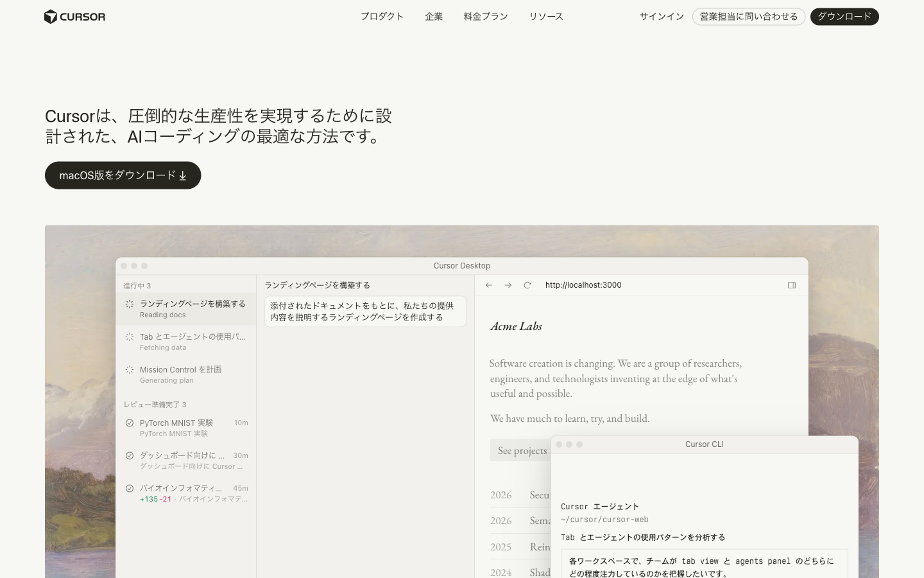Click the chat title ランディングページを構築する
924x578 pixels.
tap(317, 285)
